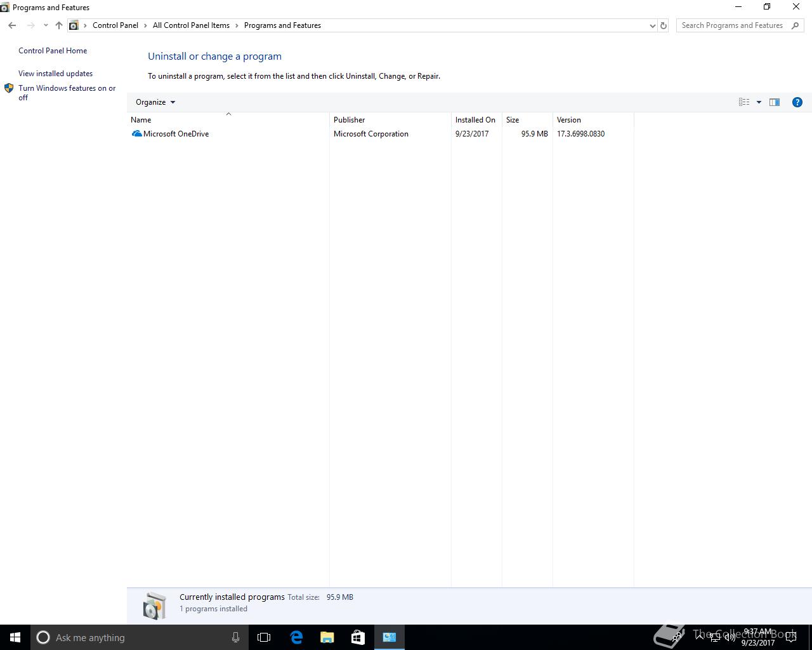Restore down the Programs and Features window
Image resolution: width=812 pixels, height=650 pixels.
767,7
